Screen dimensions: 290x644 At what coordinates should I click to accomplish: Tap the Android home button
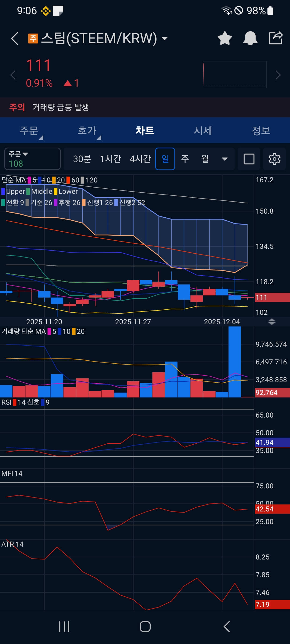pos(145,627)
